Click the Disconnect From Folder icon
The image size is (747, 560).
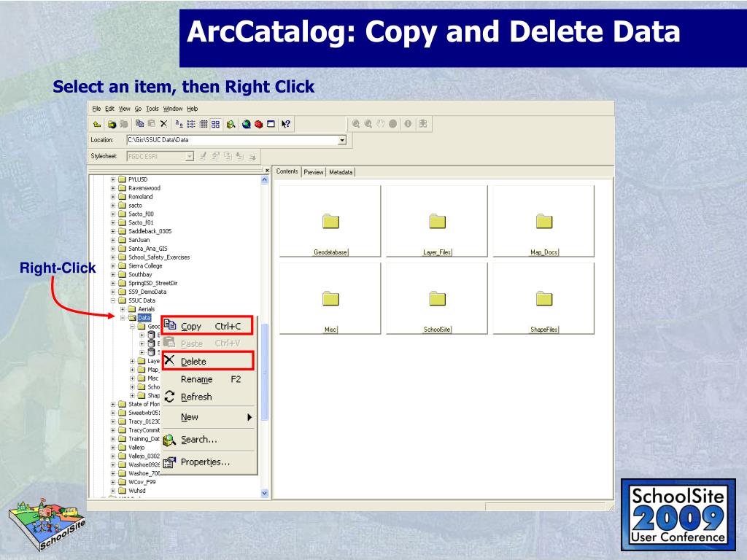[124, 124]
